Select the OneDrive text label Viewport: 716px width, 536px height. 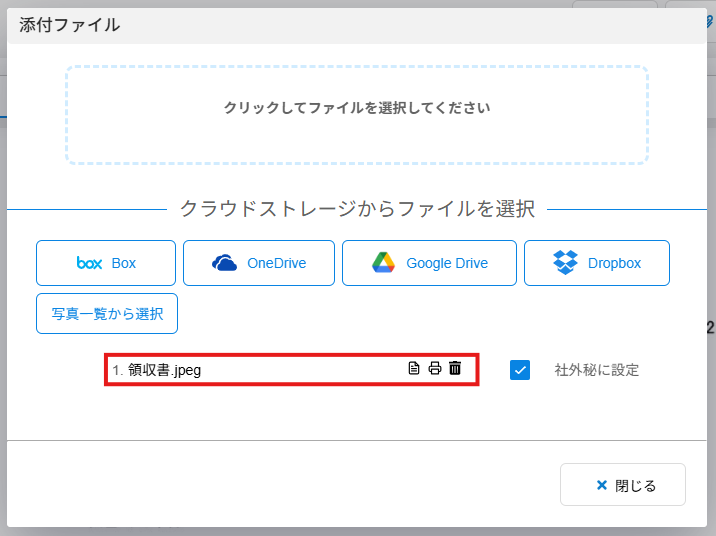coord(277,263)
